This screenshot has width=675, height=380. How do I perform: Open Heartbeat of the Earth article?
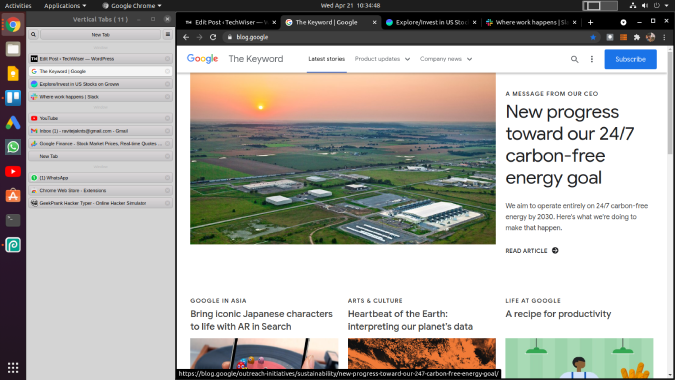[410, 320]
